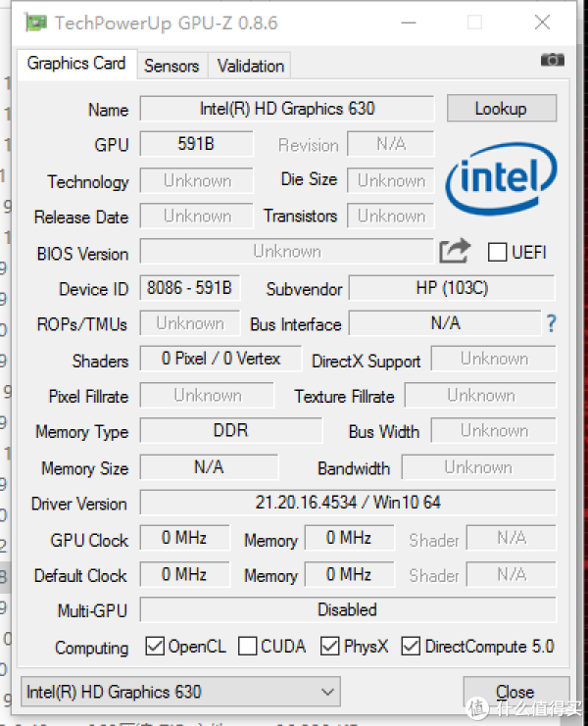Click the Bandwidth field showing Unknown
Screen dimensions: 588x726
coord(479,466)
